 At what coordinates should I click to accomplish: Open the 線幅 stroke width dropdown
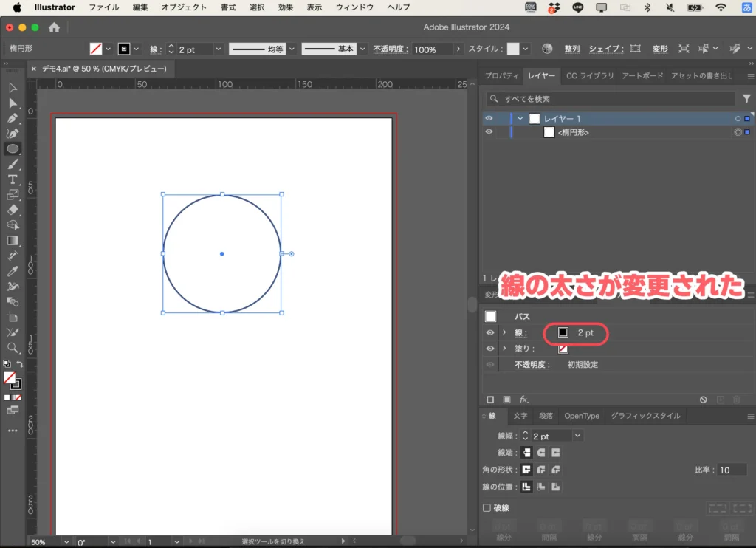click(577, 436)
